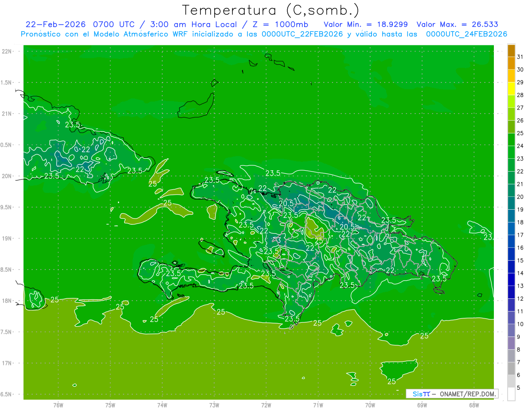The width and height of the screenshot is (532, 411).
Task: Click the 20N latitude axis label
Action: (7, 176)
